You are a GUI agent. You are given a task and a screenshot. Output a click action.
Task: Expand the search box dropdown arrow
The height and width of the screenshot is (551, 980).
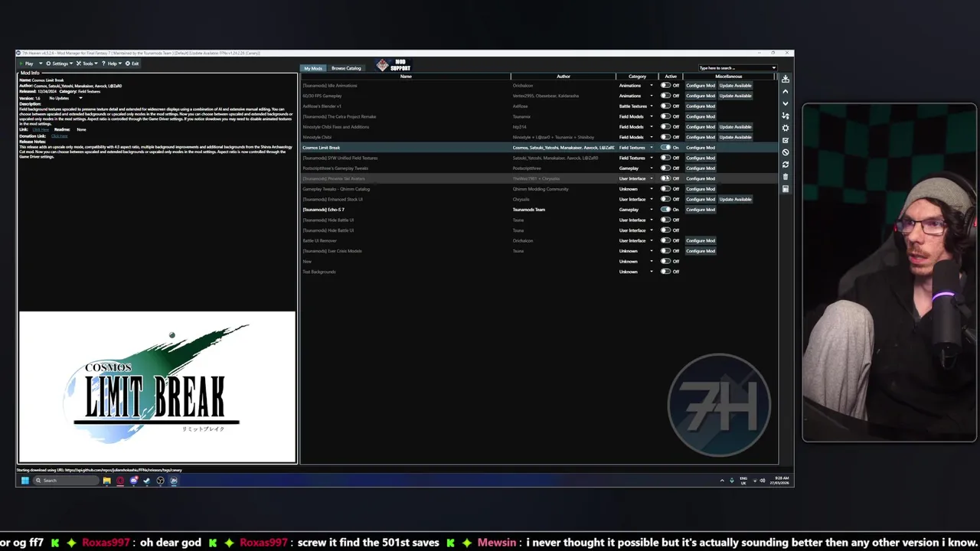coord(773,68)
